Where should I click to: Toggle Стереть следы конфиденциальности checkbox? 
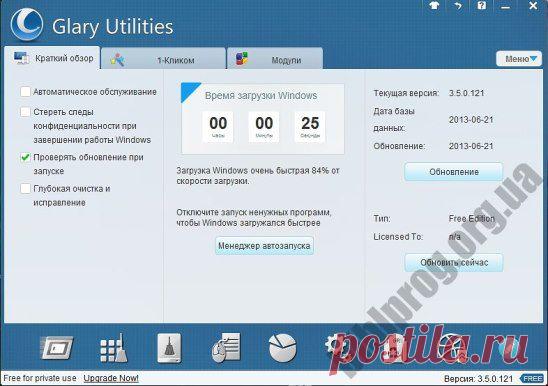pyautogui.click(x=25, y=112)
